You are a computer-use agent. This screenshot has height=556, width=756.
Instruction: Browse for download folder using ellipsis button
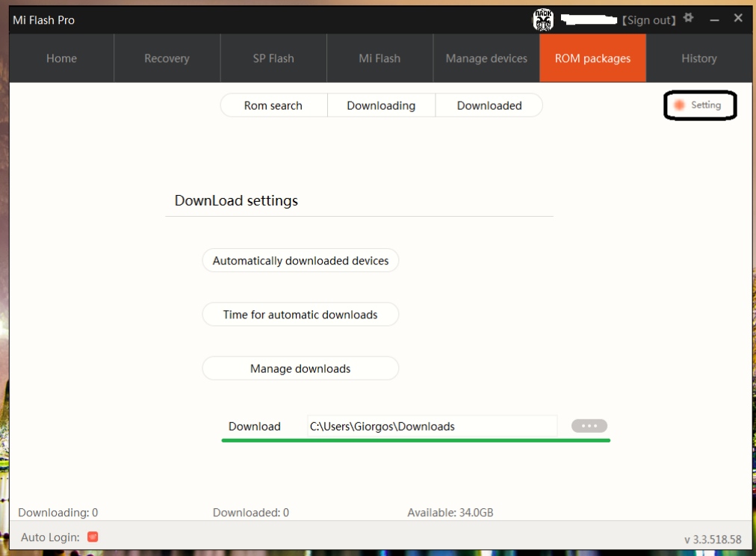[x=589, y=426]
